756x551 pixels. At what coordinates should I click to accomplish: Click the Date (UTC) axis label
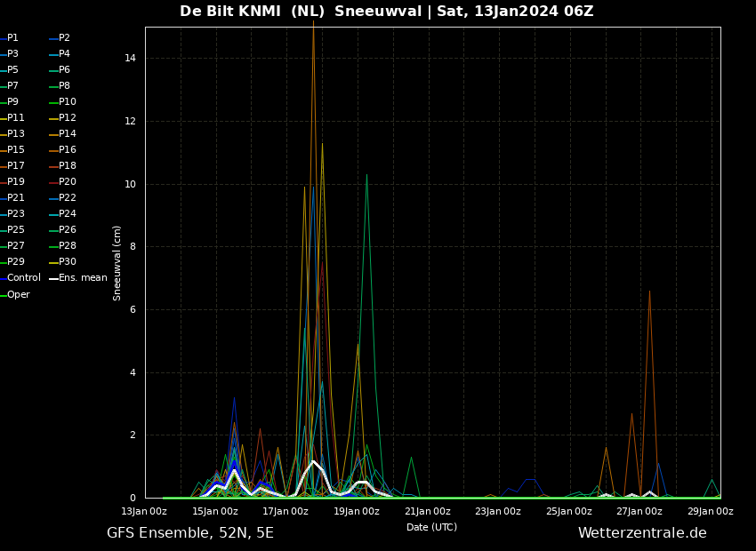(431, 527)
